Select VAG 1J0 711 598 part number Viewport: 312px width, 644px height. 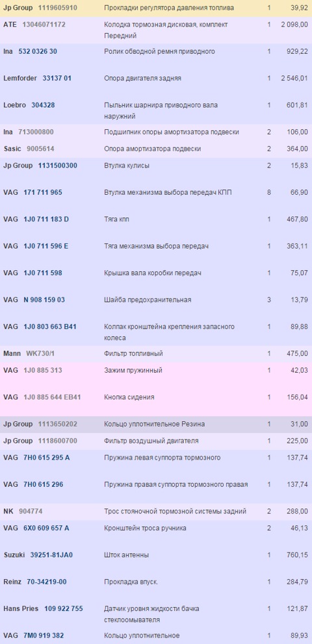coord(43,273)
